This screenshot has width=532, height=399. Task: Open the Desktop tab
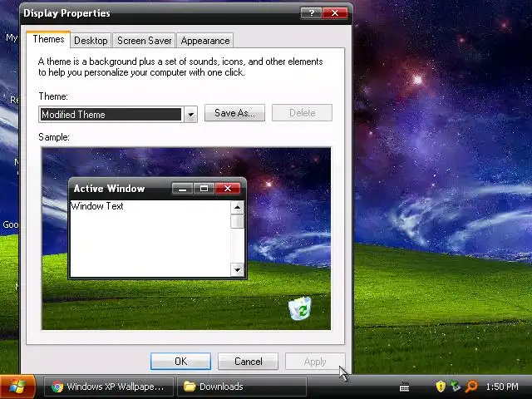click(91, 41)
